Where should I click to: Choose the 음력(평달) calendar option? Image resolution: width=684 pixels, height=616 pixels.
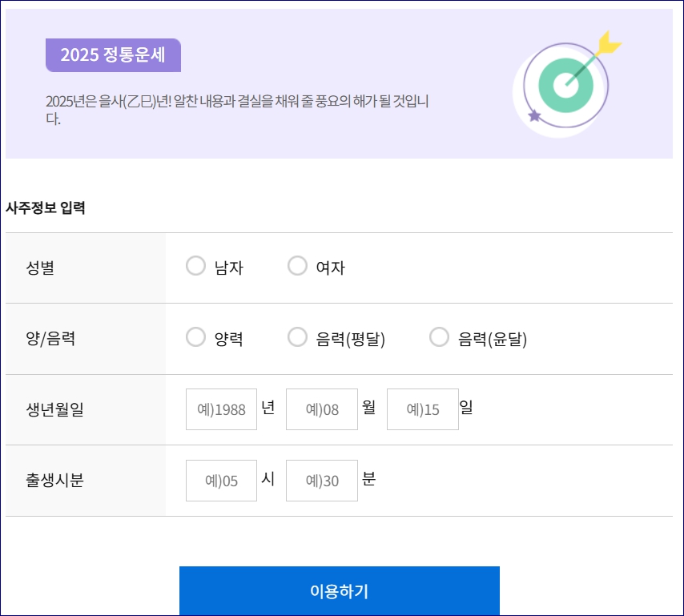pos(297,337)
